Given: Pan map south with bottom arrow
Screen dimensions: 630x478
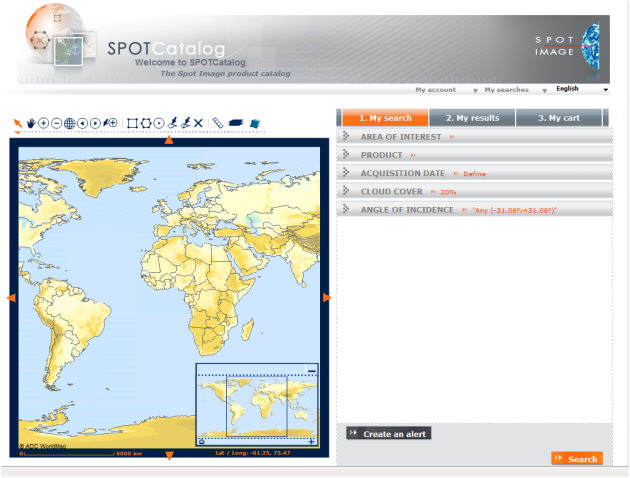Looking at the screenshot, I should point(169,455).
